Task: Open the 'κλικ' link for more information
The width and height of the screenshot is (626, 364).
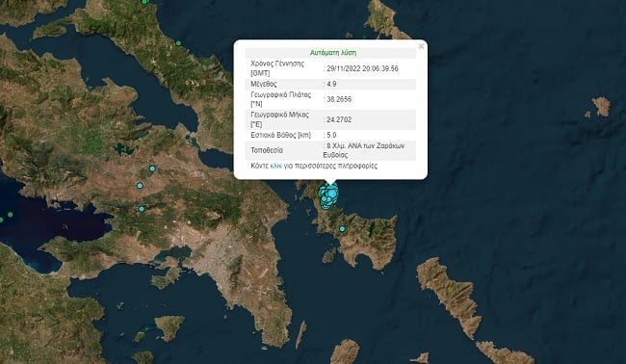Action: click(276, 166)
